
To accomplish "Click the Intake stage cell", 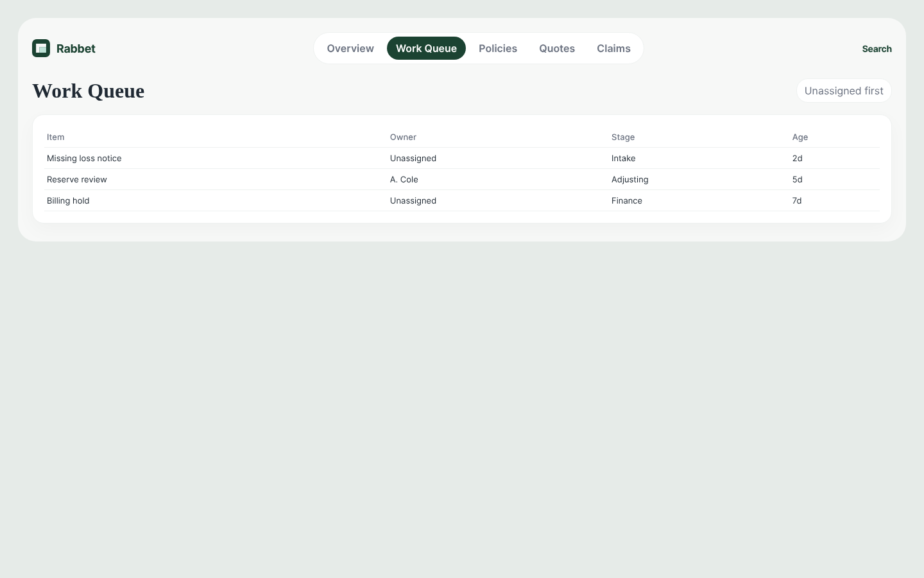I will [624, 158].
